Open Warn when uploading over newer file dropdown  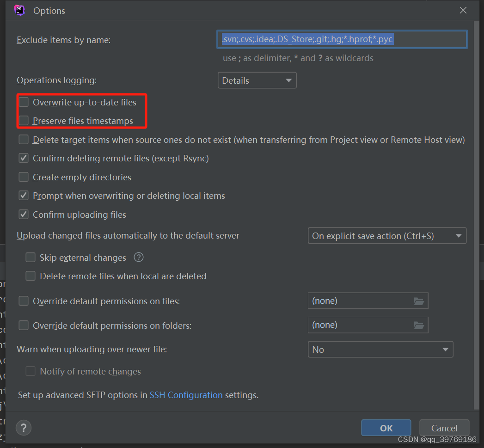pos(380,349)
